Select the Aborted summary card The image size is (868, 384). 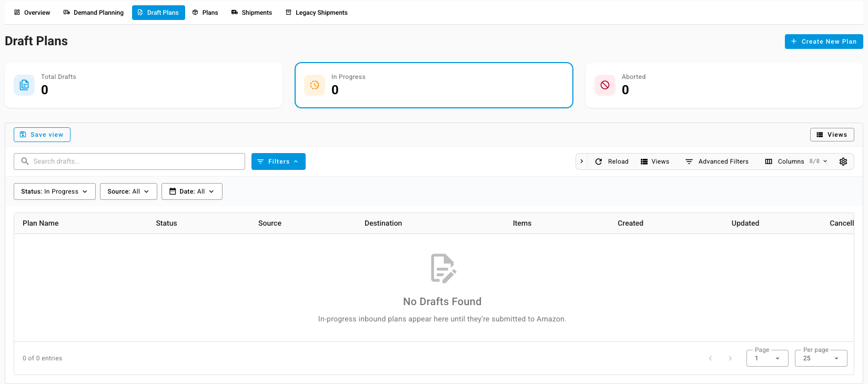click(724, 85)
